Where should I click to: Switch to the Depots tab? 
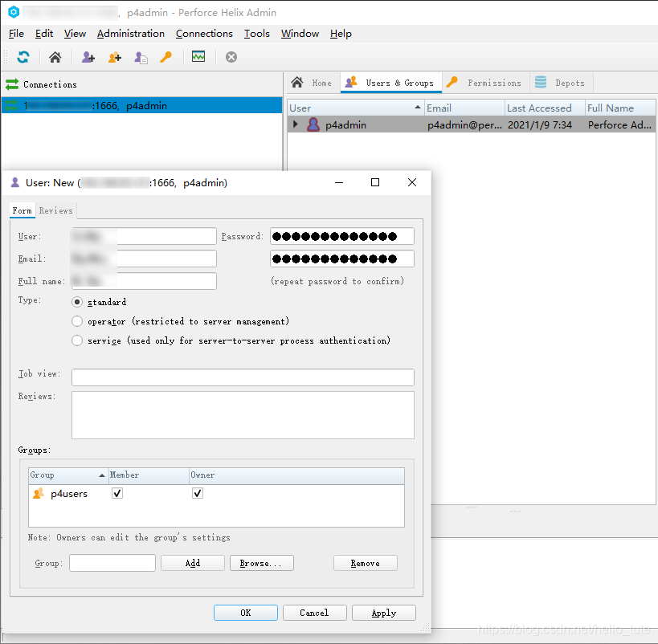click(x=562, y=83)
